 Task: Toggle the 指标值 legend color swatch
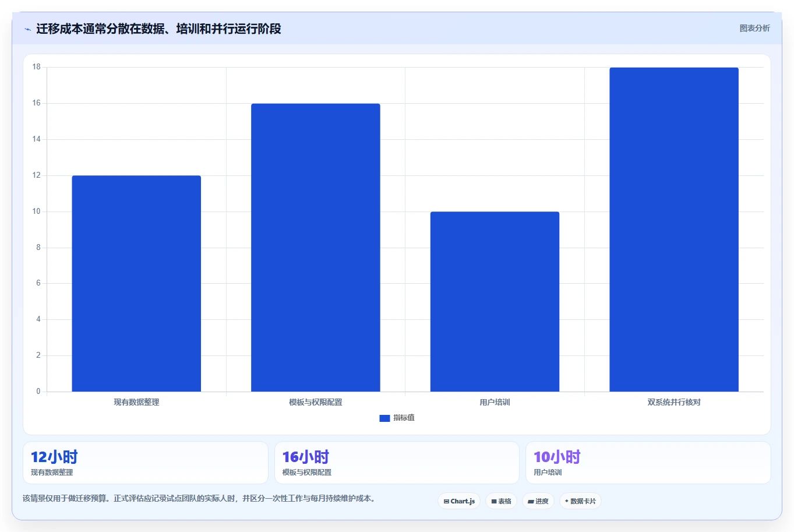pos(384,418)
